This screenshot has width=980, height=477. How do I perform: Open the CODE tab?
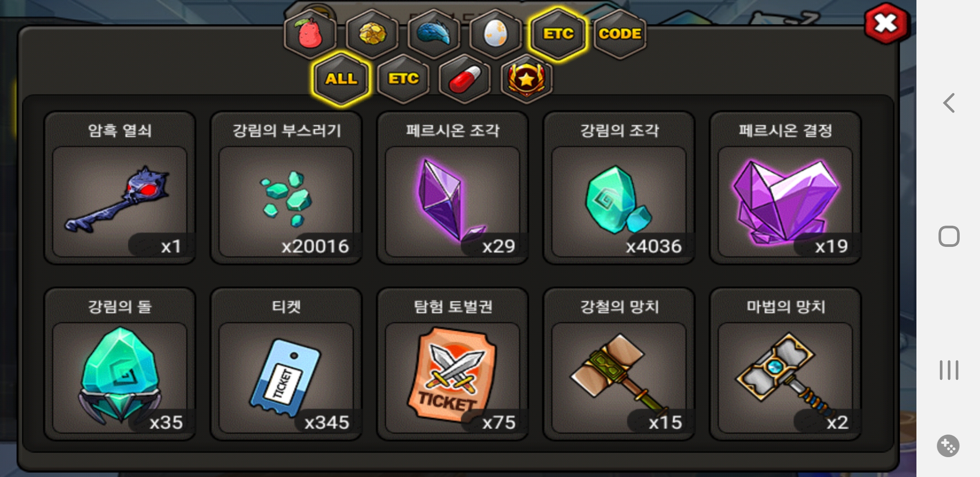(x=620, y=34)
